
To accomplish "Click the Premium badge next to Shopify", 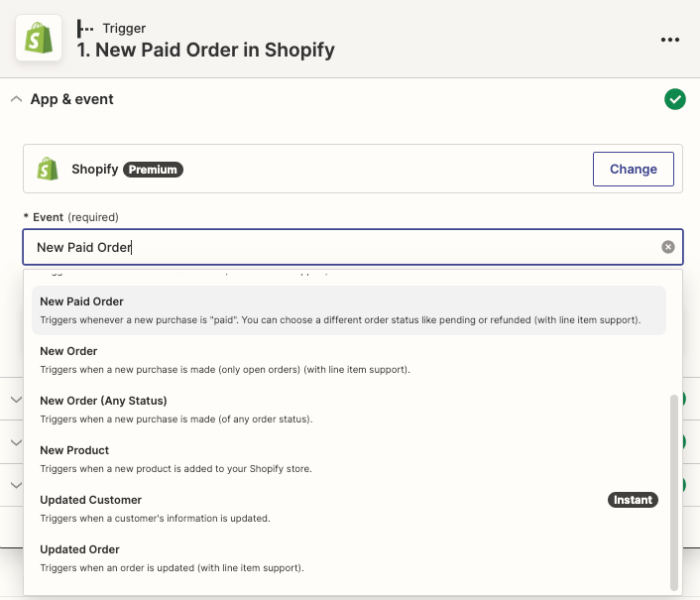I will 153,170.
